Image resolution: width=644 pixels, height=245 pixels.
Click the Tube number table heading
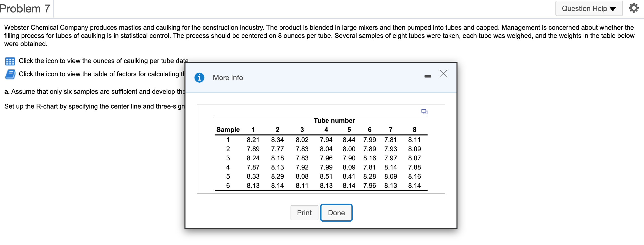click(334, 120)
